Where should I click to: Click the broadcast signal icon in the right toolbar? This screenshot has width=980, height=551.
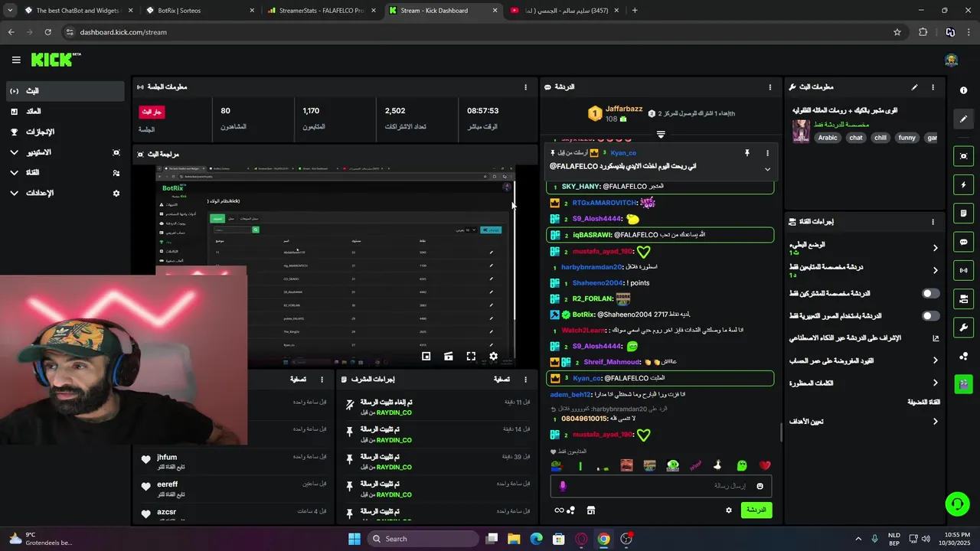pyautogui.click(x=963, y=270)
